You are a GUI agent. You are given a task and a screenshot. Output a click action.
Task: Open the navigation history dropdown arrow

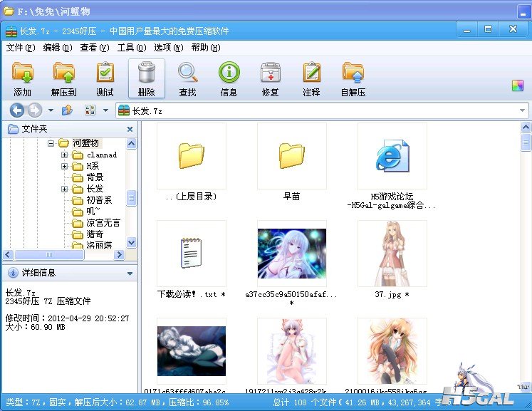51,110
